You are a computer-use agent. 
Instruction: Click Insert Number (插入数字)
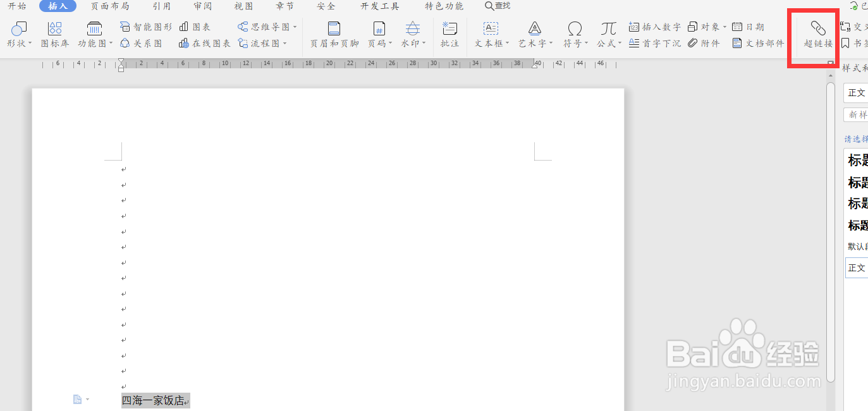pyautogui.click(x=655, y=27)
